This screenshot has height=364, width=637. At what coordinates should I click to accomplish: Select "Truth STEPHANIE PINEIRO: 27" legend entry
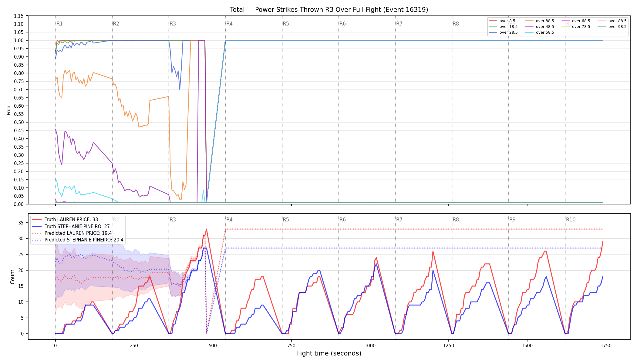click(77, 226)
